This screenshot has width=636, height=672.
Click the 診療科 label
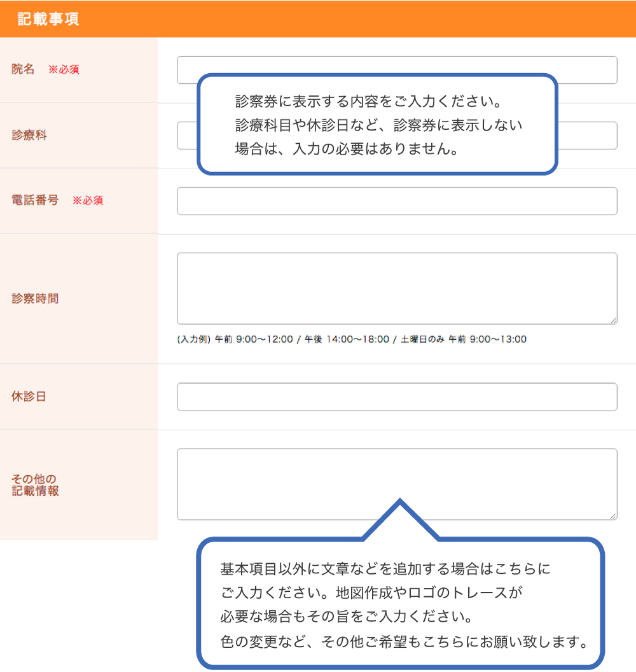point(29,136)
